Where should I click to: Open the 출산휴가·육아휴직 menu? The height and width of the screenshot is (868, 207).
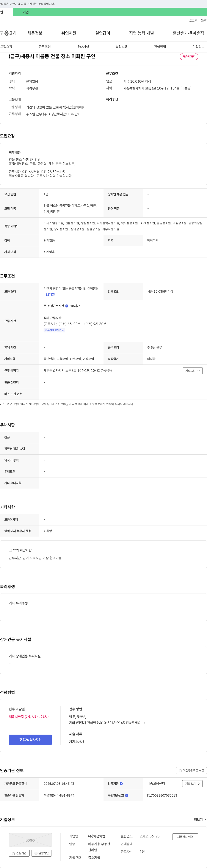[188, 33]
